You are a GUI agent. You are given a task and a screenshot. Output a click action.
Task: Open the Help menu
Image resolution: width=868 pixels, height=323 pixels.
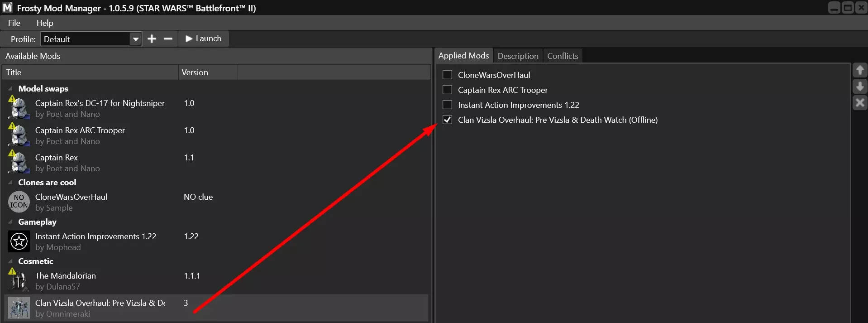[x=45, y=23]
